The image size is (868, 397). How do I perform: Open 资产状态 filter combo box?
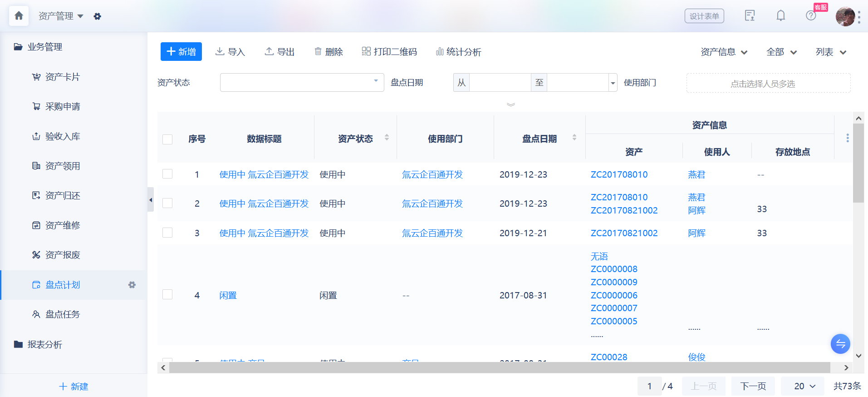[x=302, y=82]
